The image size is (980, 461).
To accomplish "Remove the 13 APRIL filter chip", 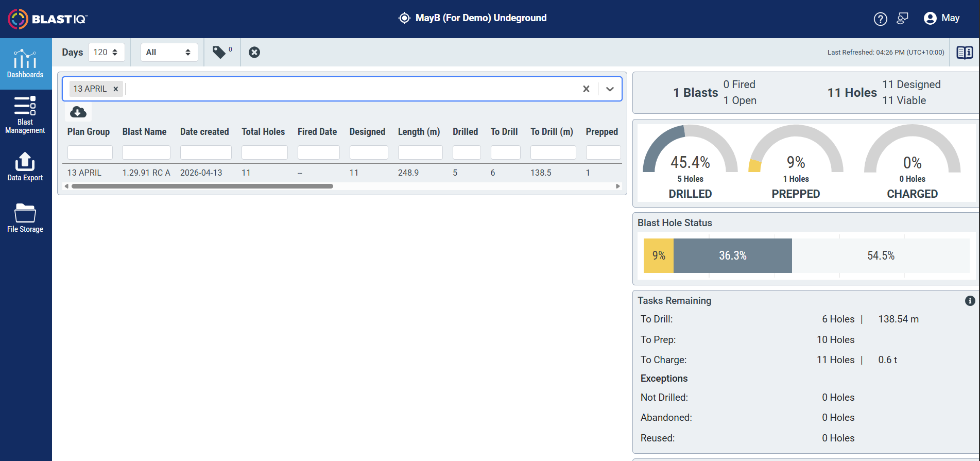I will [116, 89].
